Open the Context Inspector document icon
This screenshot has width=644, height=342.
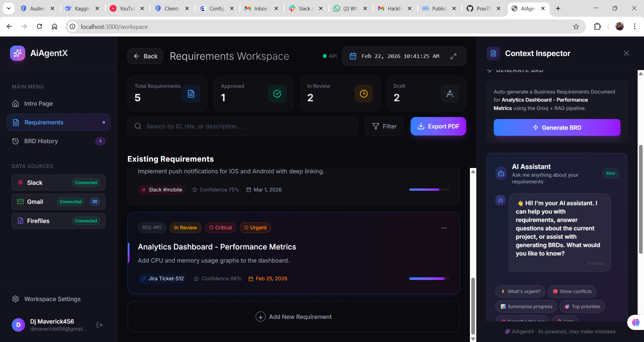click(x=493, y=53)
